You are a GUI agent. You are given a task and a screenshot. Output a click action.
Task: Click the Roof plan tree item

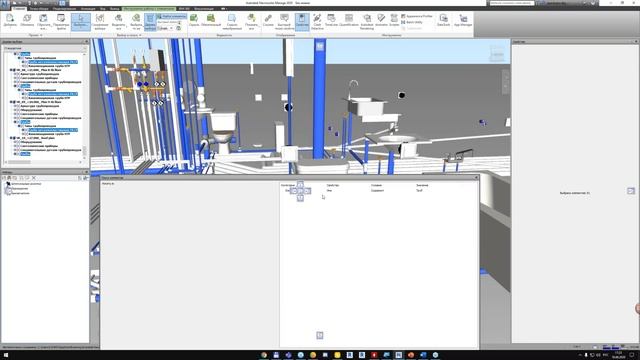click(x=35, y=138)
